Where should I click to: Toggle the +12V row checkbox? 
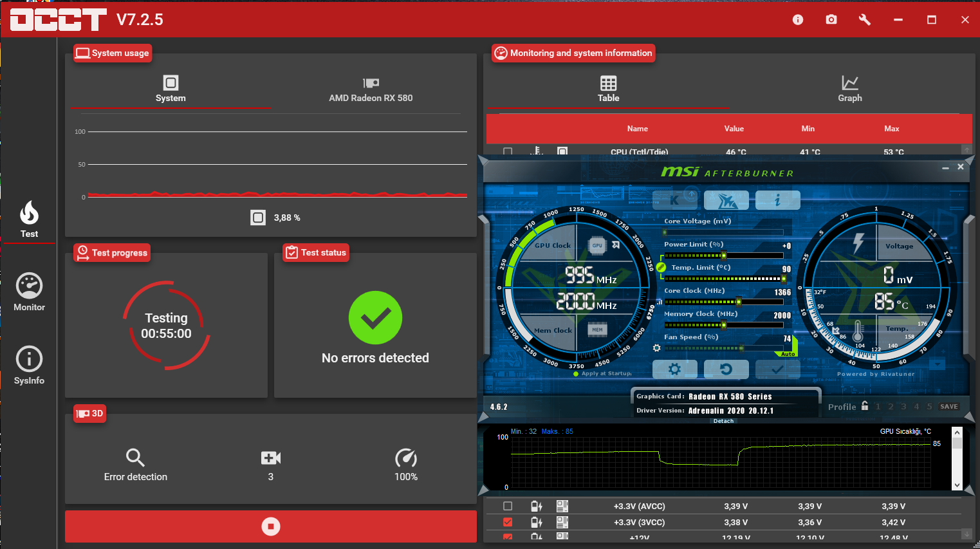tap(508, 537)
